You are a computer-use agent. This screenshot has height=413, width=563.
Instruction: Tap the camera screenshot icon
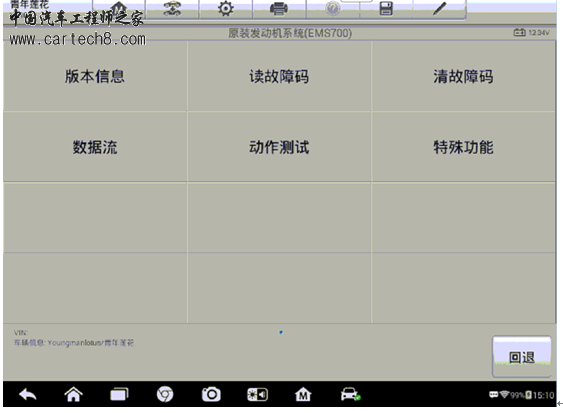pyautogui.click(x=211, y=394)
